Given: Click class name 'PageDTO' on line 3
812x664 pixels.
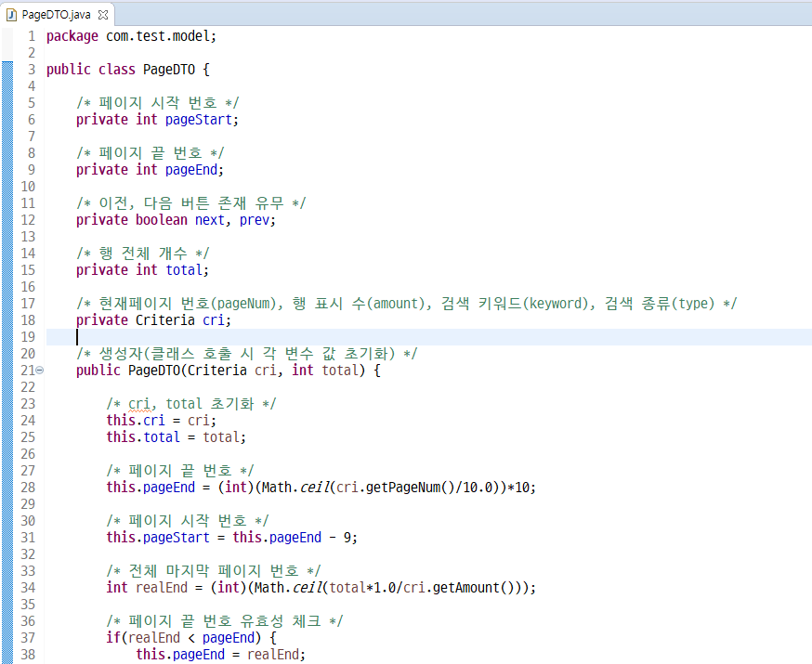Looking at the screenshot, I should pos(169,70).
